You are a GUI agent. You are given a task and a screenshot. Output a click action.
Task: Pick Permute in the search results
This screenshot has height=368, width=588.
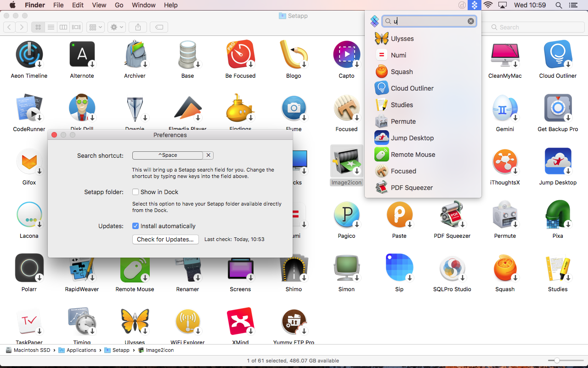click(x=423, y=121)
